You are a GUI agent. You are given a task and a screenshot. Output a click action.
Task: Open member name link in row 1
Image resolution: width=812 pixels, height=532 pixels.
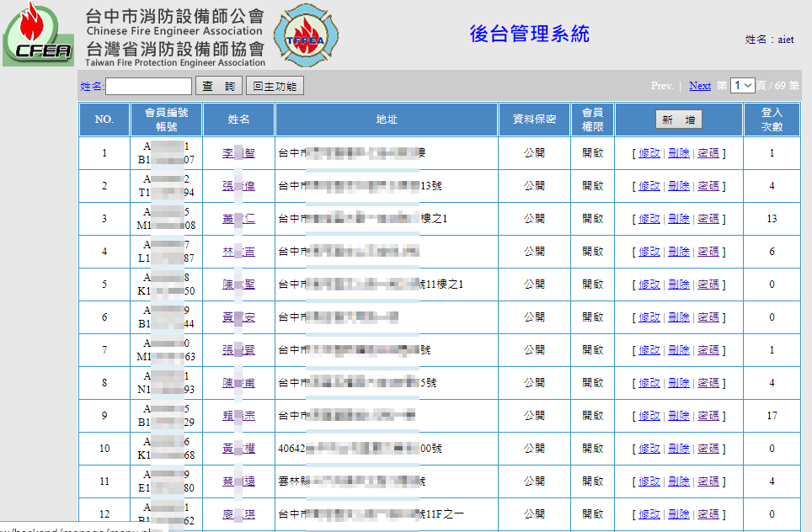pyautogui.click(x=238, y=153)
